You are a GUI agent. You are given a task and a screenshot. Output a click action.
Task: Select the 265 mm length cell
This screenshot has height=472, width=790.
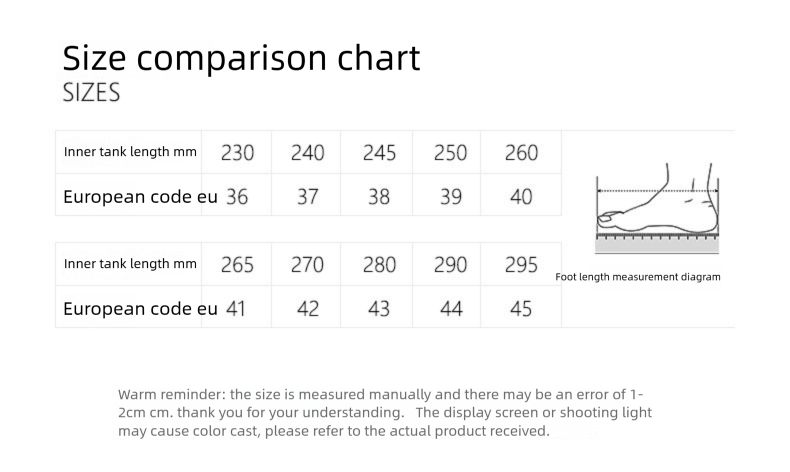pyautogui.click(x=237, y=265)
